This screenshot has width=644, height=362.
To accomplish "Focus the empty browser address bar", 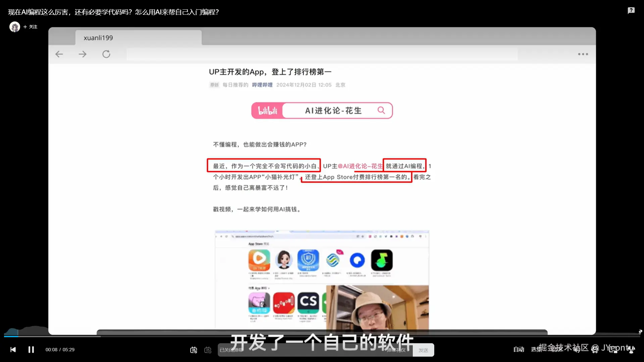I will click(322, 54).
